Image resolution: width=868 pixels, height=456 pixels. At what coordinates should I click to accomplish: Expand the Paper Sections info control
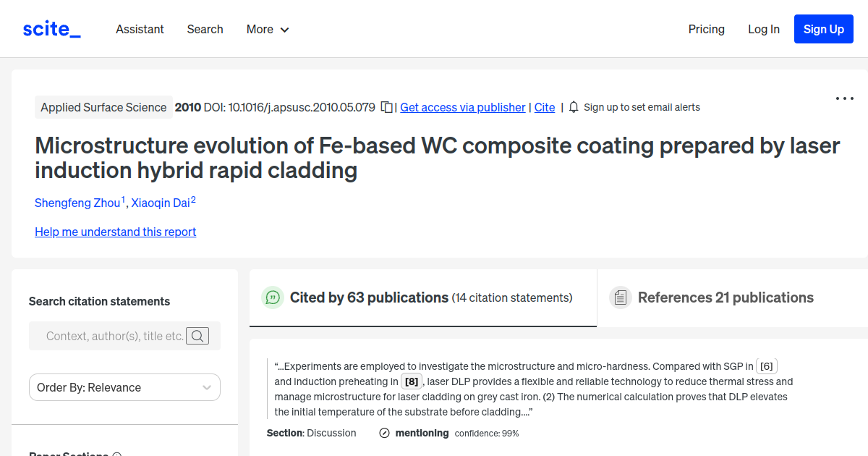coord(117,454)
